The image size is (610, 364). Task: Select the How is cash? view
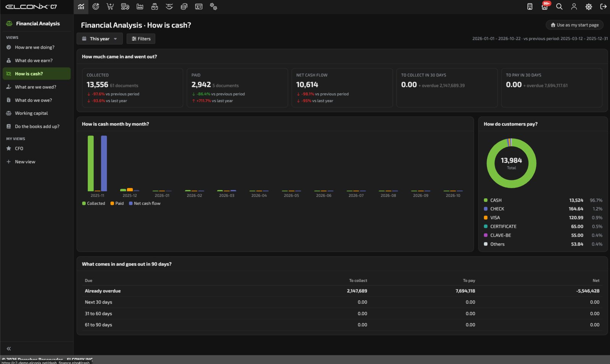tap(37, 73)
